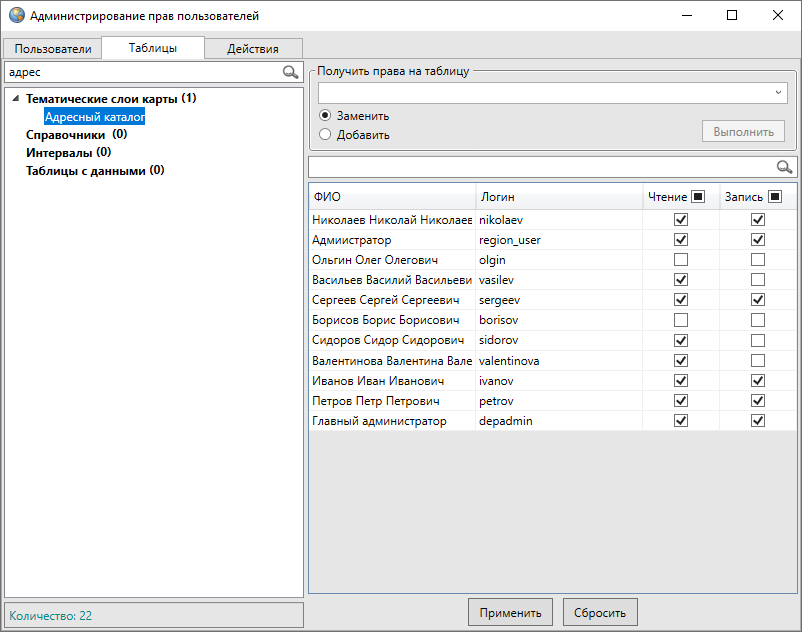Switch to the Пользователи tab
Screen dimensions: 802x632
coord(52,49)
